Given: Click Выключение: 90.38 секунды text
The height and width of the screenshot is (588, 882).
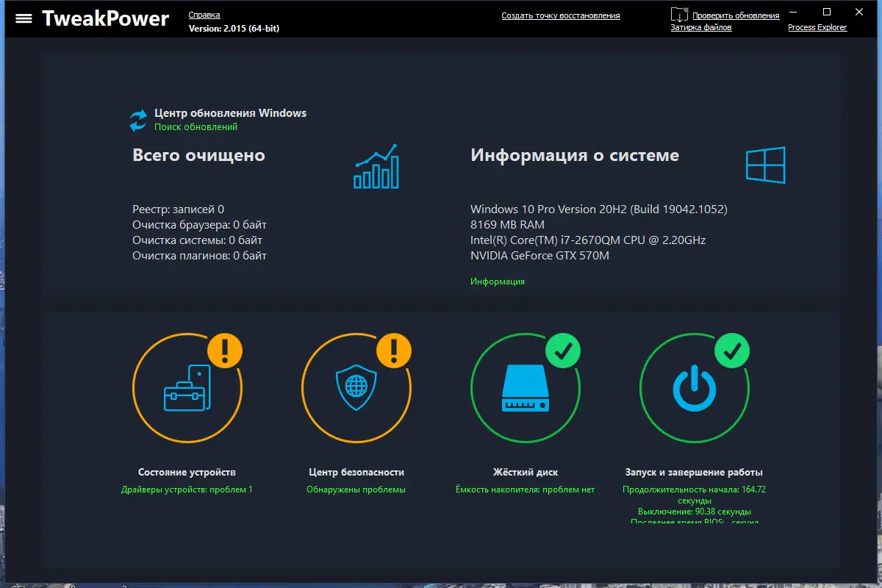Looking at the screenshot, I should point(694,512).
